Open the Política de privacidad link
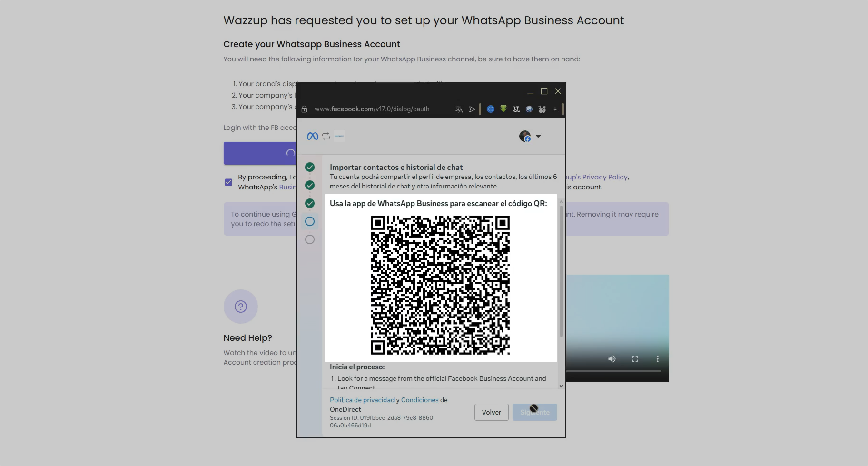Screen dimensions: 868x466 click(x=362, y=400)
